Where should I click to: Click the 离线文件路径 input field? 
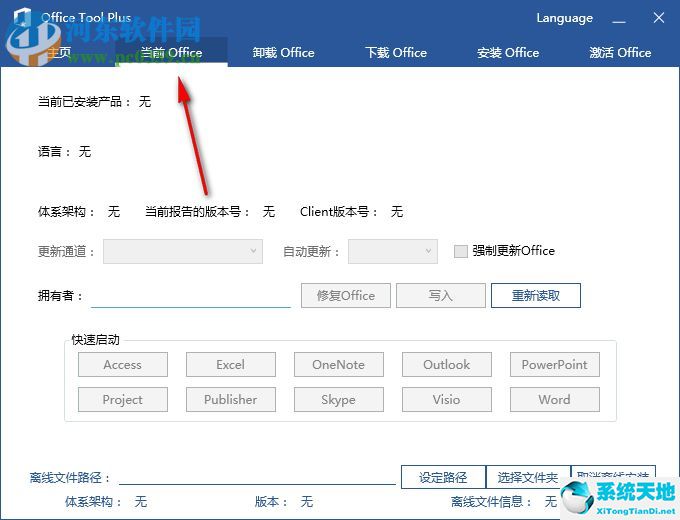[257, 477]
